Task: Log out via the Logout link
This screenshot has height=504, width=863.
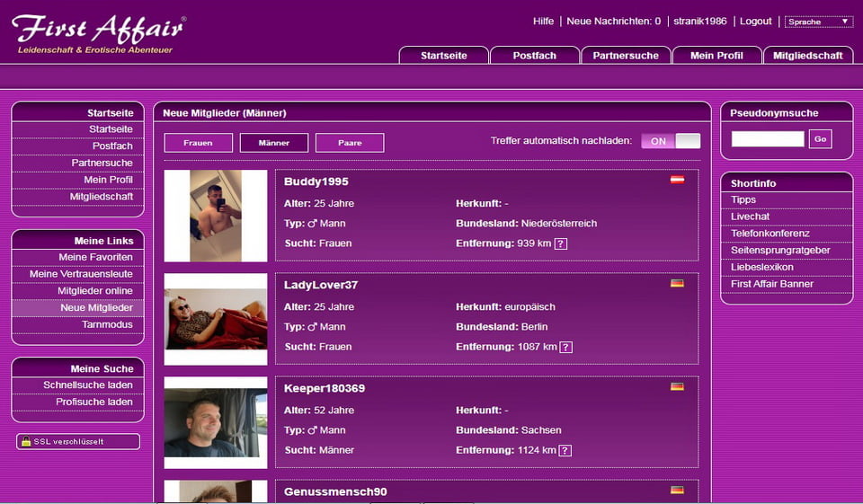Action: click(755, 22)
